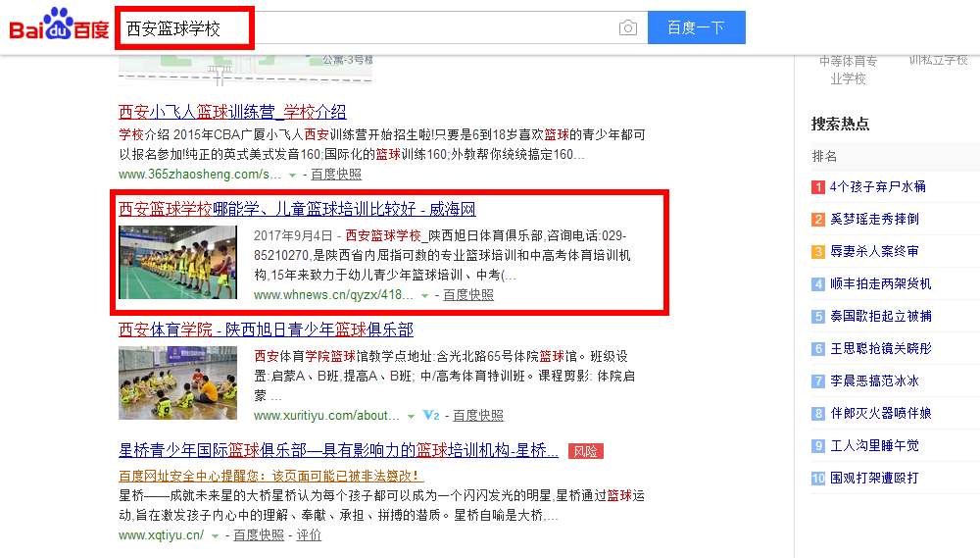Open hot search 顺丰拍走两架货机

[x=881, y=283]
